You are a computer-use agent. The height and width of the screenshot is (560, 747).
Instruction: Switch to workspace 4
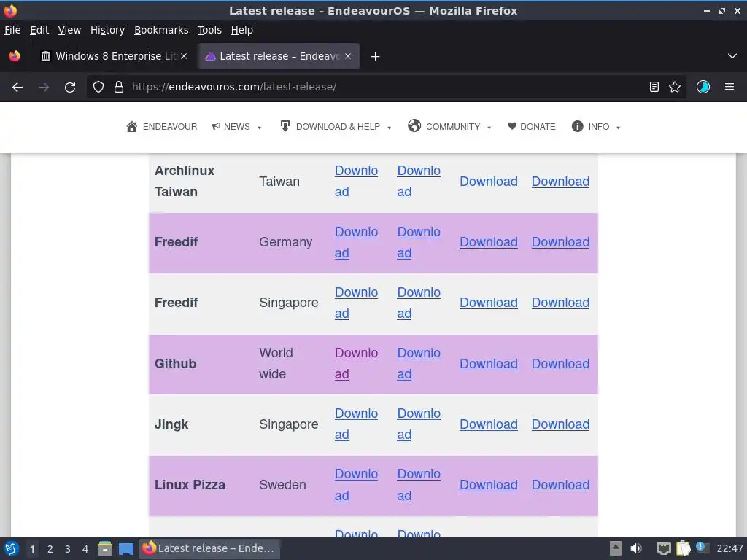click(85, 549)
